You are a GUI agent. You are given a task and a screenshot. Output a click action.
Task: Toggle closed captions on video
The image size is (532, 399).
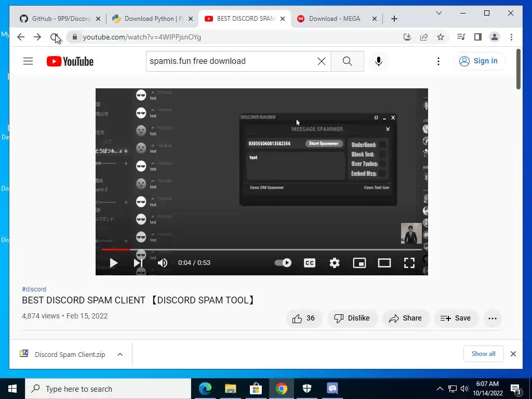tap(310, 263)
